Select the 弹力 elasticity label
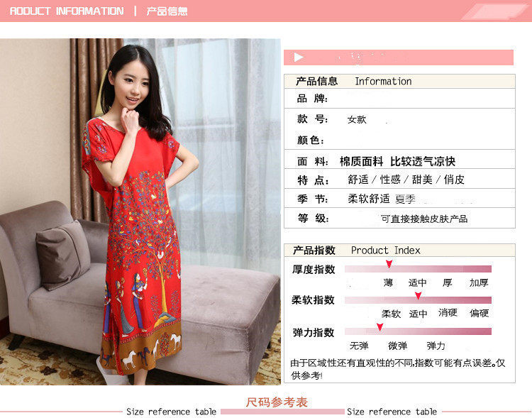Image resolution: width=532 pixels, height=418 pixels. coord(436,346)
